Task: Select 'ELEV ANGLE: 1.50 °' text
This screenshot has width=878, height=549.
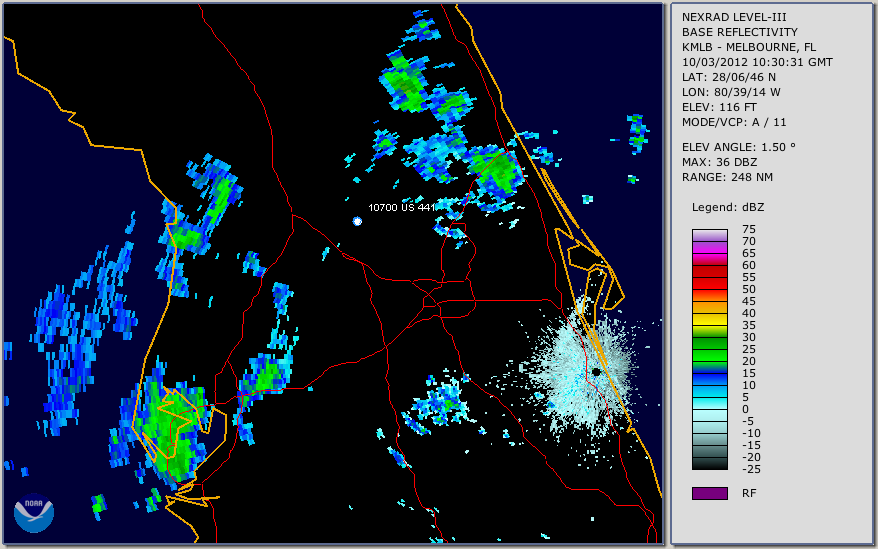Action: click(739, 147)
